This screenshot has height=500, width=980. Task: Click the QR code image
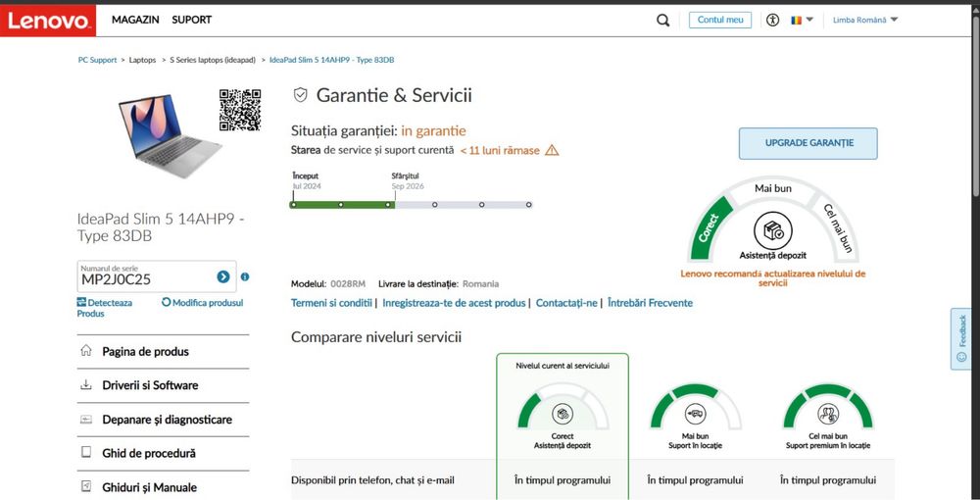[x=240, y=110]
